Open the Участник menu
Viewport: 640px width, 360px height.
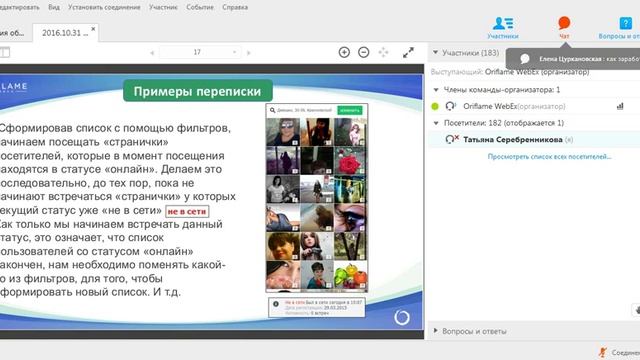pyautogui.click(x=163, y=7)
